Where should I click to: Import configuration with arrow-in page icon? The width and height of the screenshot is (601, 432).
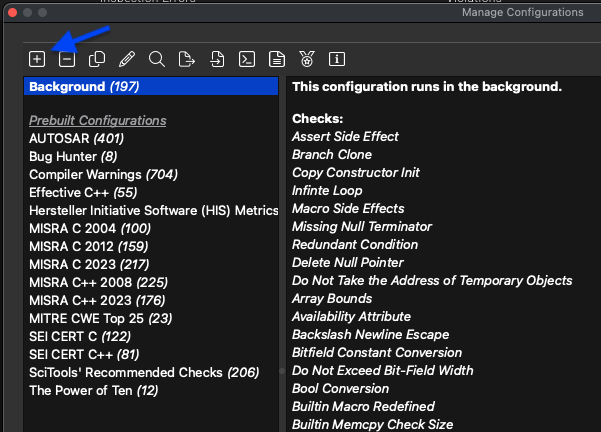pyautogui.click(x=217, y=59)
